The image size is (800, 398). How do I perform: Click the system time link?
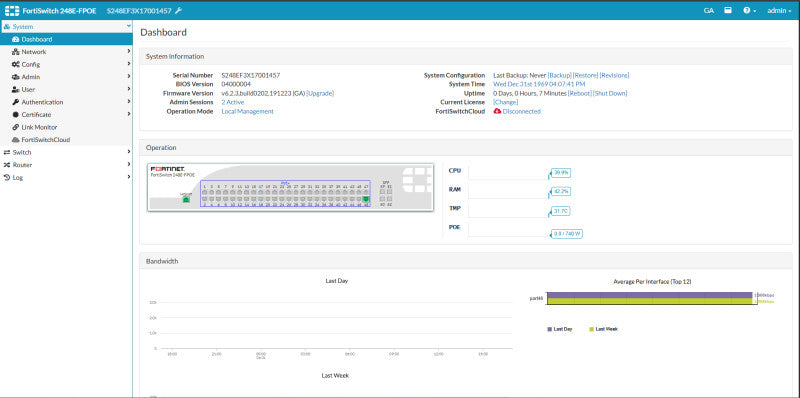(539, 84)
